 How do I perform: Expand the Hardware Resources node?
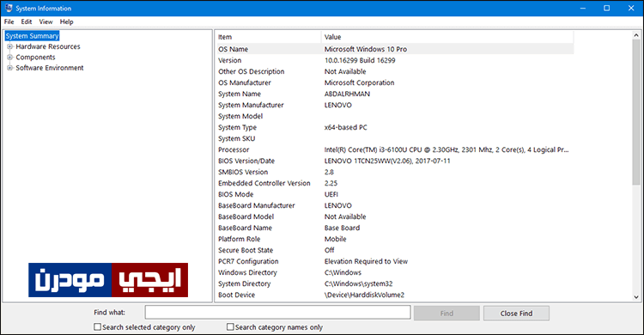point(9,46)
